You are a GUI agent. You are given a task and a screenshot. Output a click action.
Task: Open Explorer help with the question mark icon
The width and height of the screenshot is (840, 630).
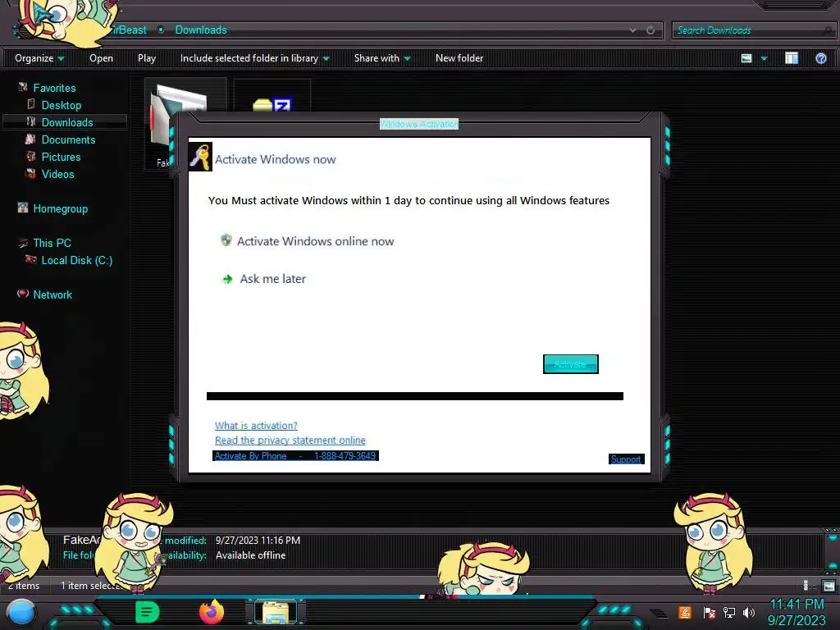pyautogui.click(x=820, y=58)
